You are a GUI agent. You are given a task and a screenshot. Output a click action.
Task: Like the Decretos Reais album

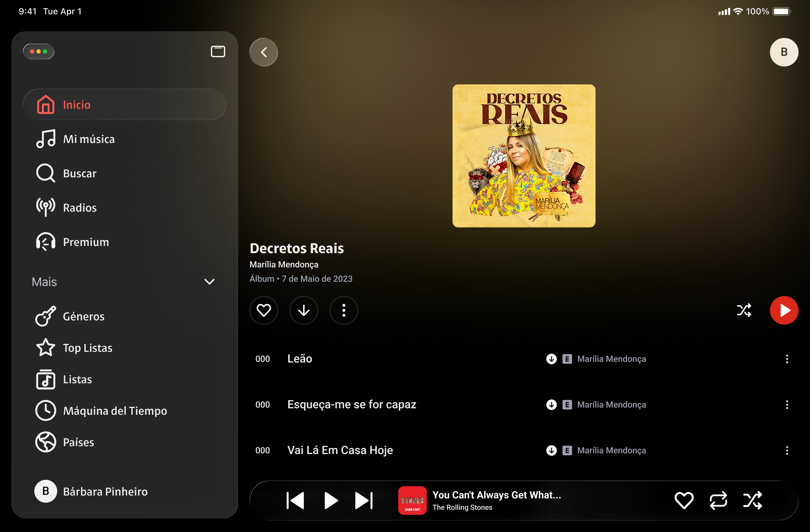pos(264,310)
